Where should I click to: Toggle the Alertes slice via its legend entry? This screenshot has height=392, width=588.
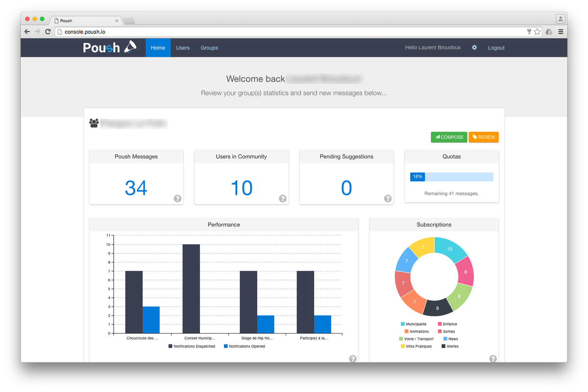450,346
